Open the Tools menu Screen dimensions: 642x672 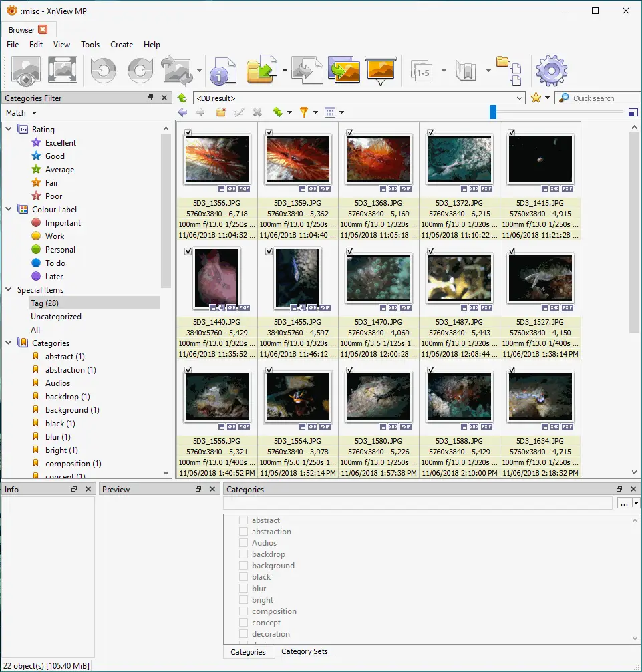pyautogui.click(x=90, y=45)
